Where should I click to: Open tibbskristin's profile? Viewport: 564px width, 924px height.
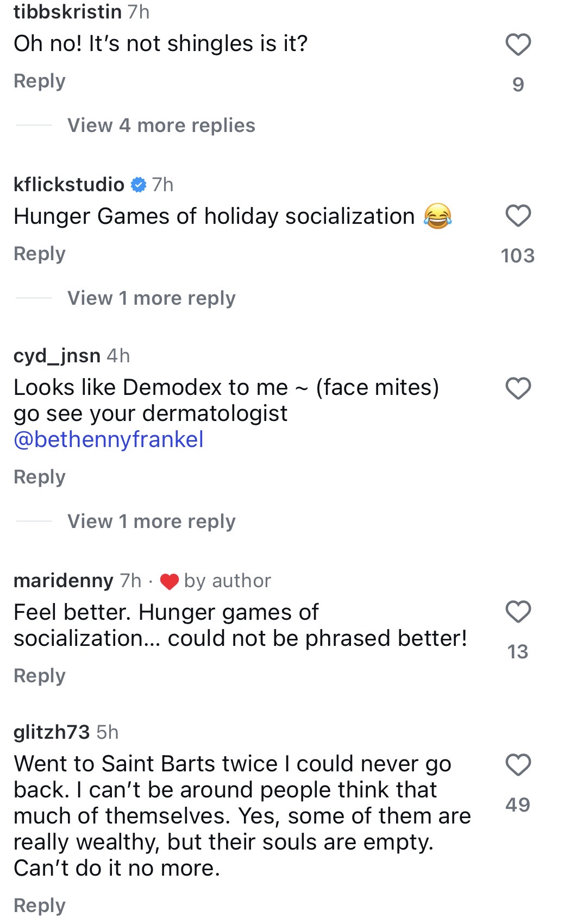pos(67,11)
